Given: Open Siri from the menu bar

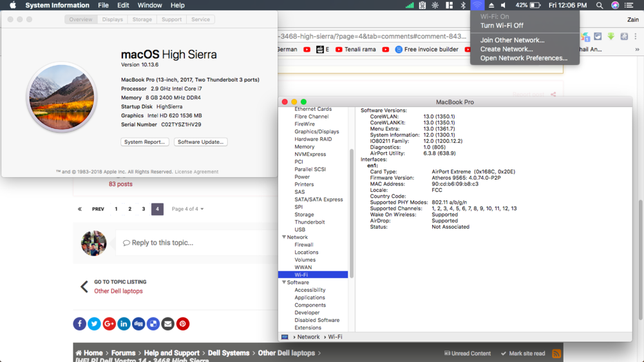Looking at the screenshot, I should point(615,5).
